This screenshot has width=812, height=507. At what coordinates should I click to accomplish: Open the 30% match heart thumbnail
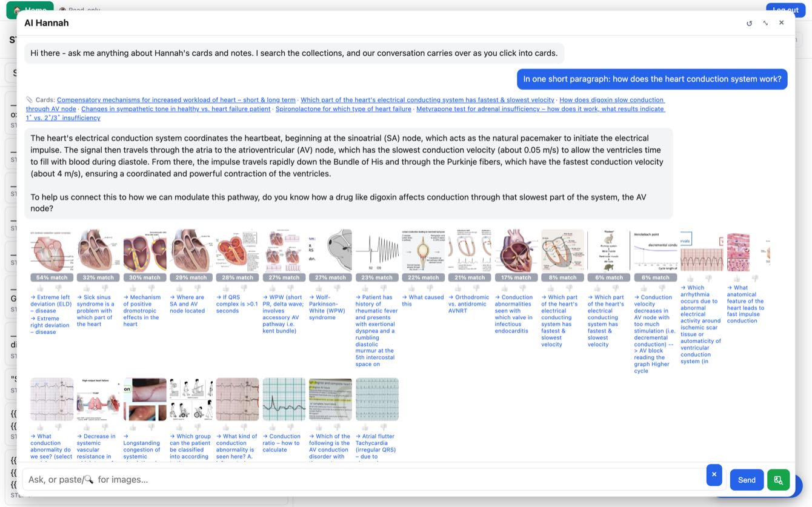pyautogui.click(x=145, y=250)
